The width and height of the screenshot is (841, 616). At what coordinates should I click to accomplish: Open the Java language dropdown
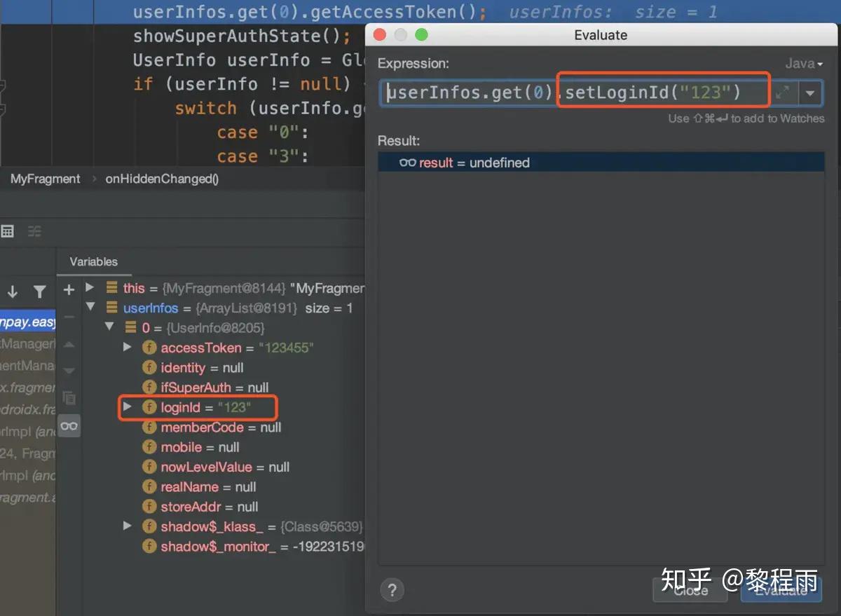tap(803, 63)
